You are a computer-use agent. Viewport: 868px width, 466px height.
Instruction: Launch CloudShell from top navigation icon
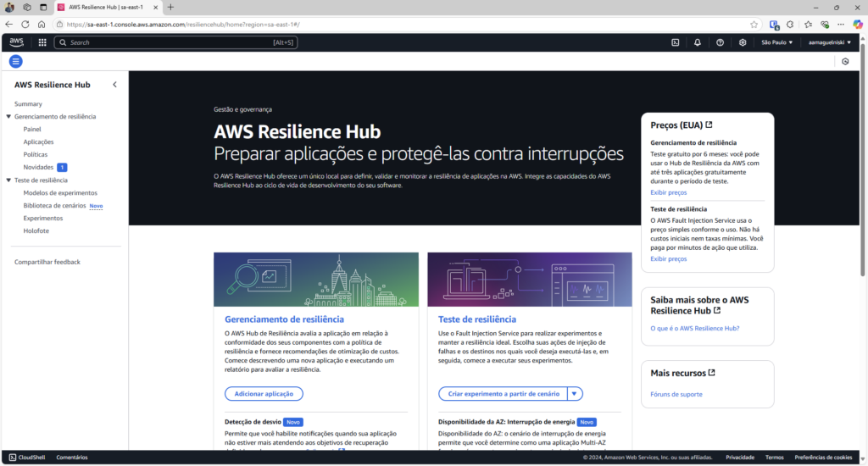(x=676, y=42)
